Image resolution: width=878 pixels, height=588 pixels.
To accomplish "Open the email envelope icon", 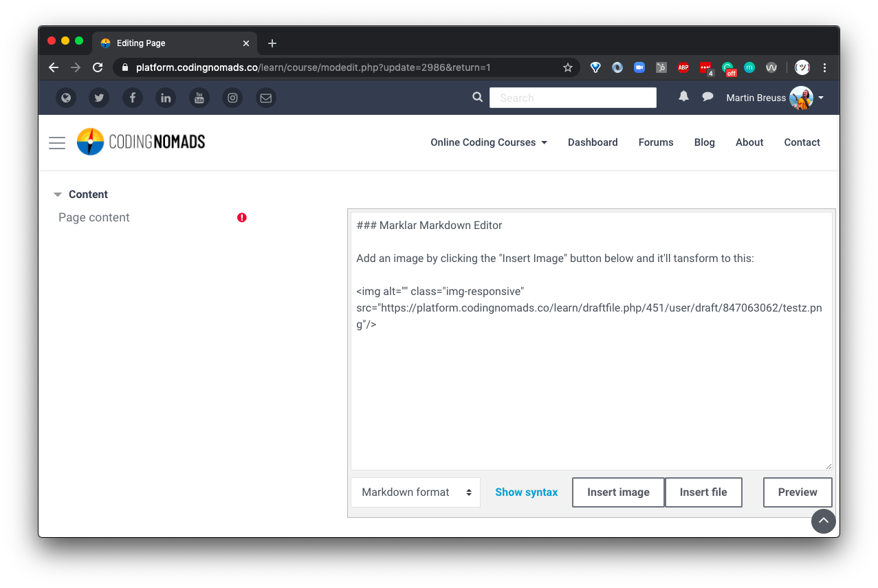I will [265, 98].
